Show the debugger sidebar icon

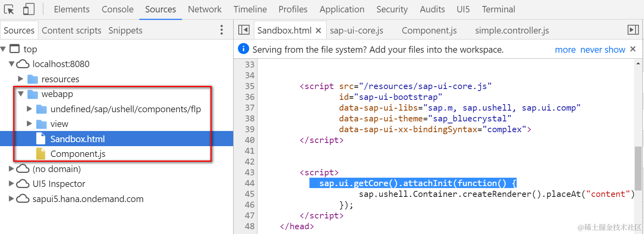coord(633,30)
